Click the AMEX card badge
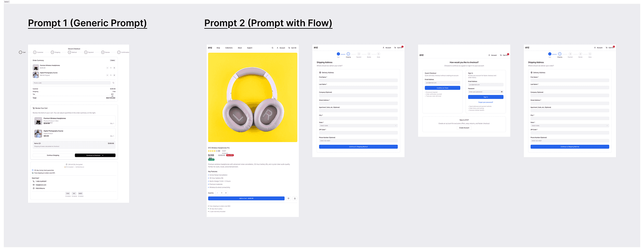 (x=80, y=194)
